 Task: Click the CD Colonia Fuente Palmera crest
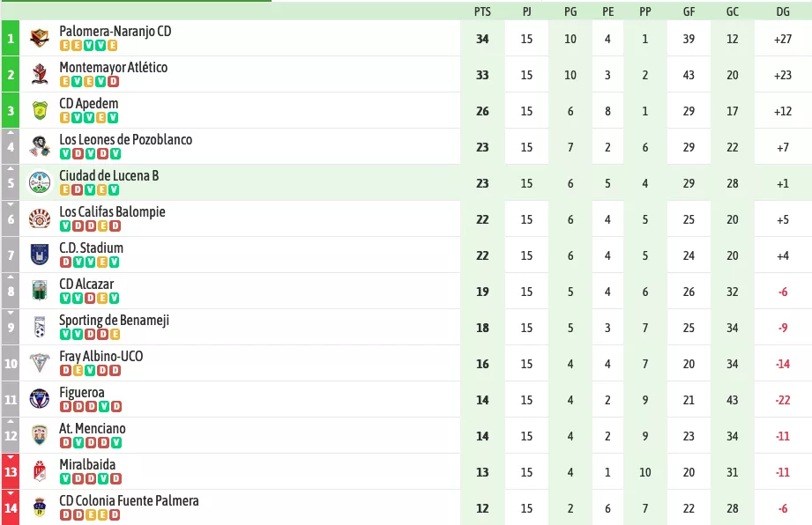pyautogui.click(x=40, y=507)
